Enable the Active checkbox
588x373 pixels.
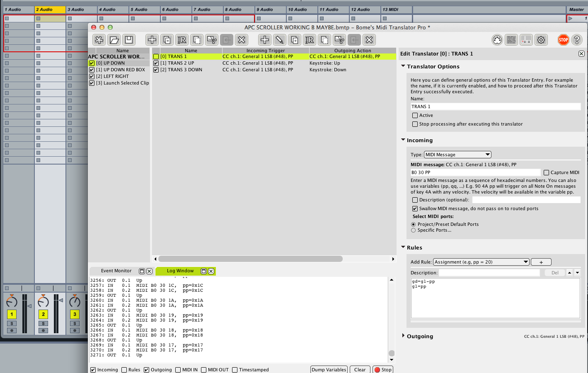point(415,116)
